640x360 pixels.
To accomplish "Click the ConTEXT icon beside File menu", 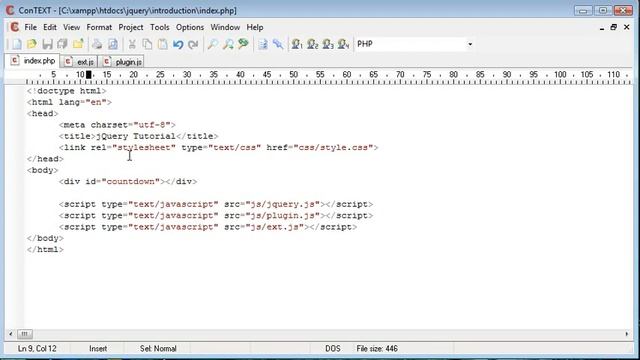I will point(14,27).
